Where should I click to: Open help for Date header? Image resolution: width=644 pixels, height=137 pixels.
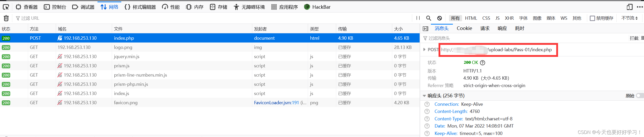(x=427, y=126)
